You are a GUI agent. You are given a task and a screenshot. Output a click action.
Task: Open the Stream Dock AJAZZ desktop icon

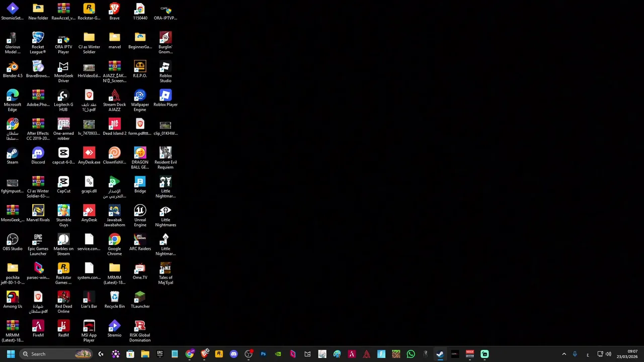tap(114, 101)
